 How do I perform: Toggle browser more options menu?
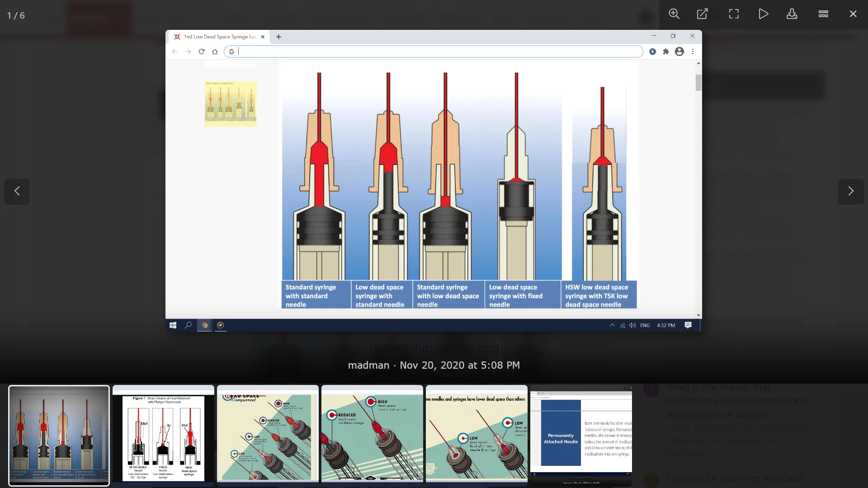(693, 51)
